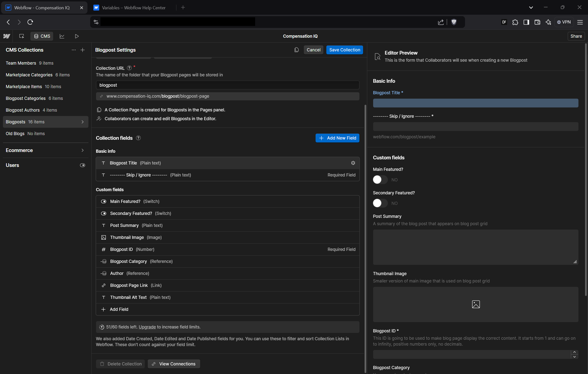Screen dimensions: 588x374
Task: Select the Blogpost Category Reference row
Action: (228, 261)
